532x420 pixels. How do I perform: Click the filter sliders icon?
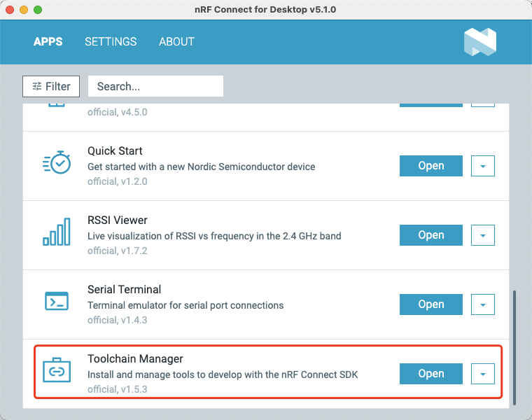(x=37, y=86)
